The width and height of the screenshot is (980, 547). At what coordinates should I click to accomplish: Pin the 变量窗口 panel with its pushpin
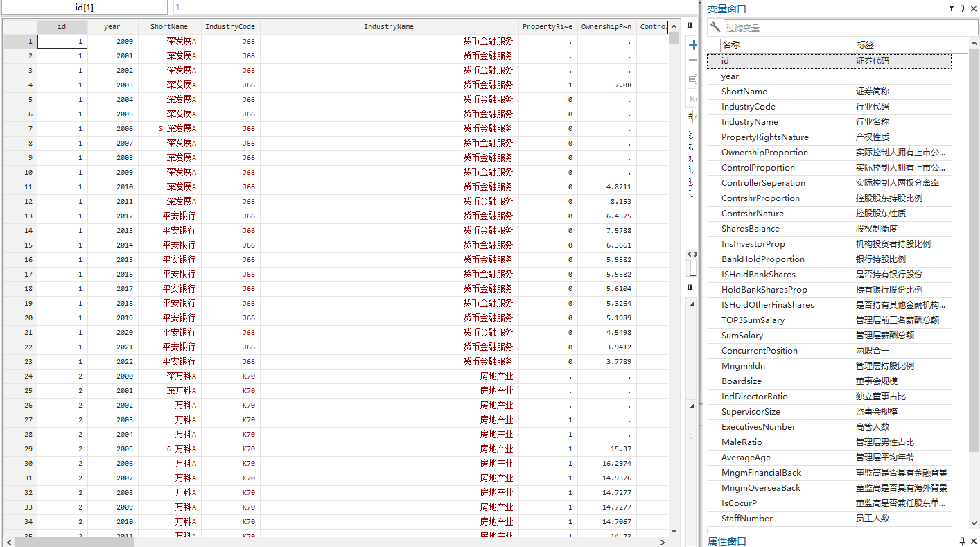click(962, 9)
